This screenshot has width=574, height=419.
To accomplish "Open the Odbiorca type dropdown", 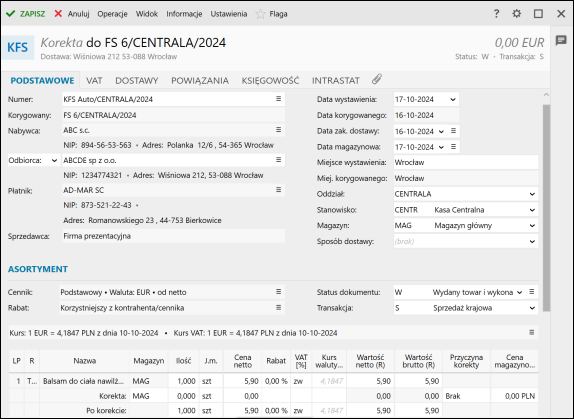I will [x=54, y=161].
